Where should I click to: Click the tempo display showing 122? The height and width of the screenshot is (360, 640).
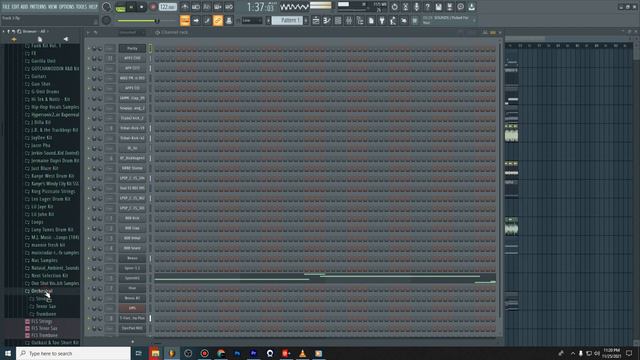click(168, 7)
